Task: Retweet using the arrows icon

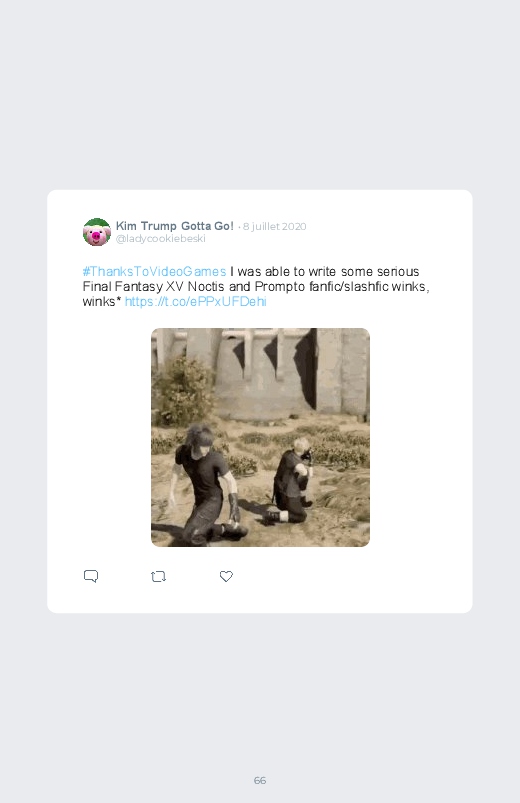Action: tap(158, 577)
